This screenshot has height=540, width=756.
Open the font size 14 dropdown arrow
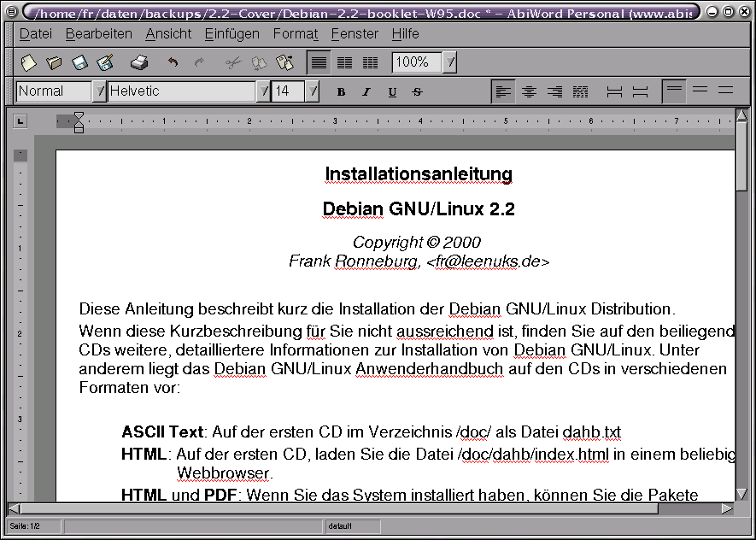313,91
